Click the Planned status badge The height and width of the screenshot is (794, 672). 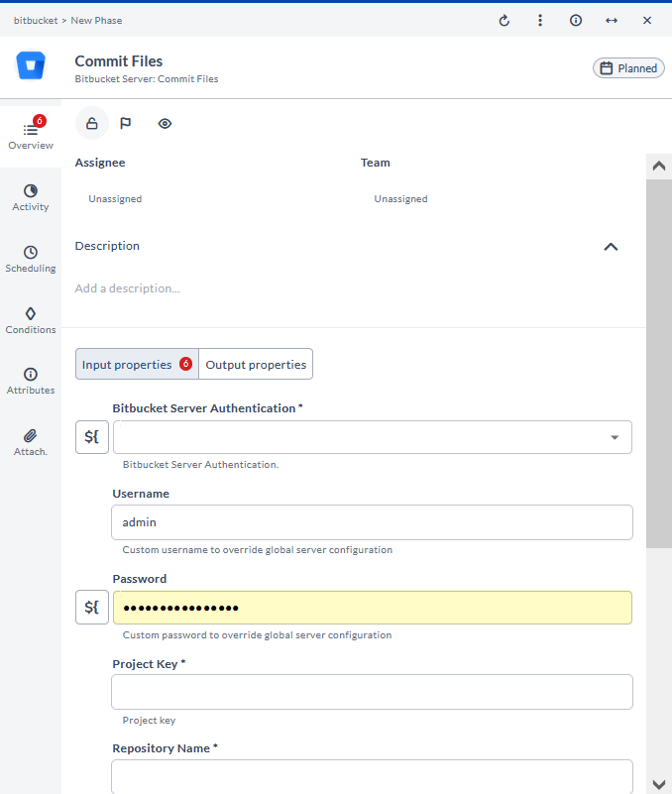click(628, 68)
